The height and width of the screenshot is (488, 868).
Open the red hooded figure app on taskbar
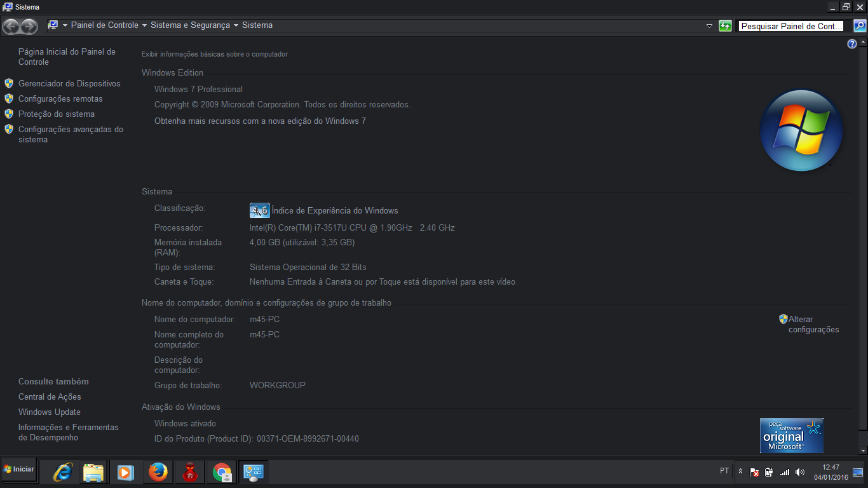[189, 472]
